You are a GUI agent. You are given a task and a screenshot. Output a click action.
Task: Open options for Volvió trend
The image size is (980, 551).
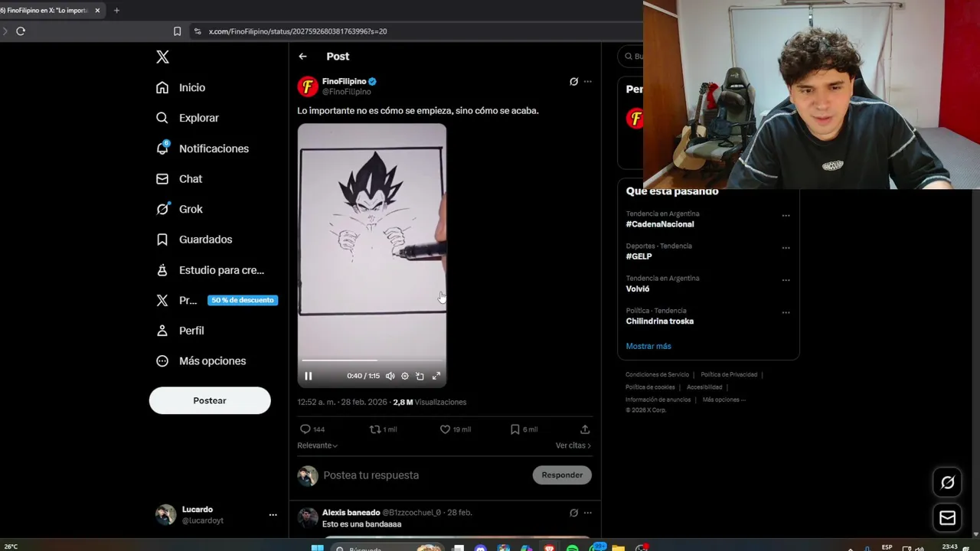click(786, 280)
